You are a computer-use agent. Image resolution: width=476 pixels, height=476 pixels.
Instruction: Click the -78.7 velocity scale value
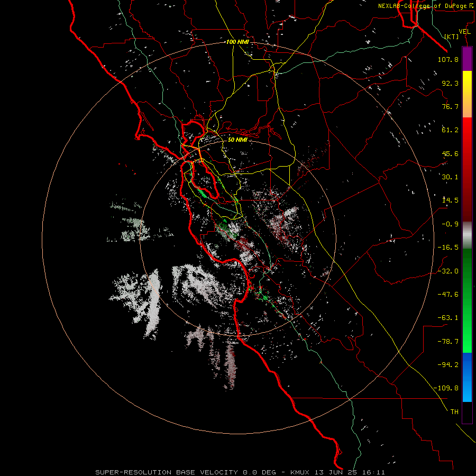tap(448, 342)
